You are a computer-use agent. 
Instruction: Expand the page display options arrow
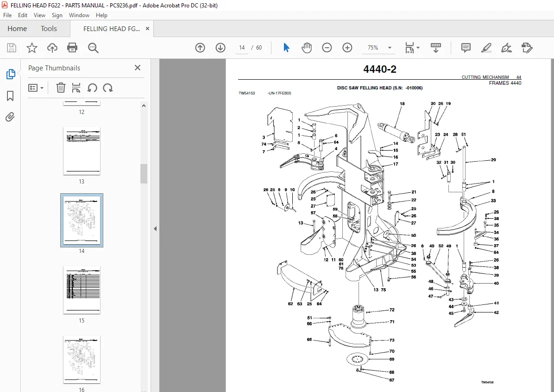tap(418, 47)
